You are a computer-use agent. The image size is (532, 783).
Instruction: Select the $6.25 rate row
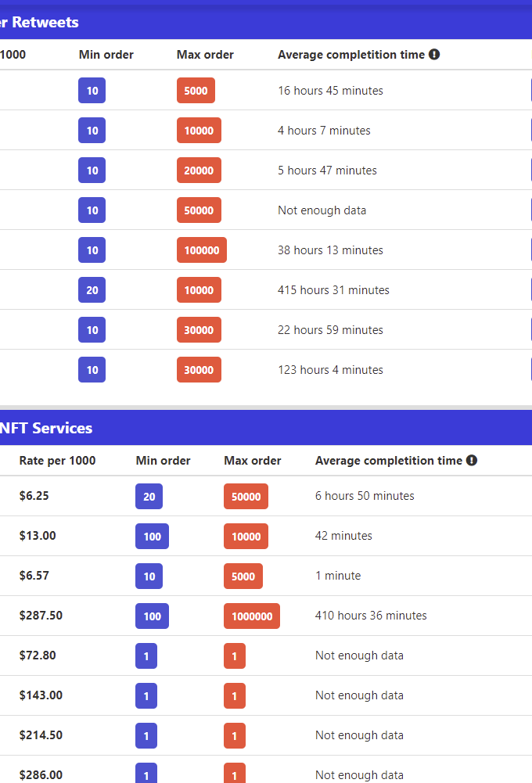click(266, 496)
